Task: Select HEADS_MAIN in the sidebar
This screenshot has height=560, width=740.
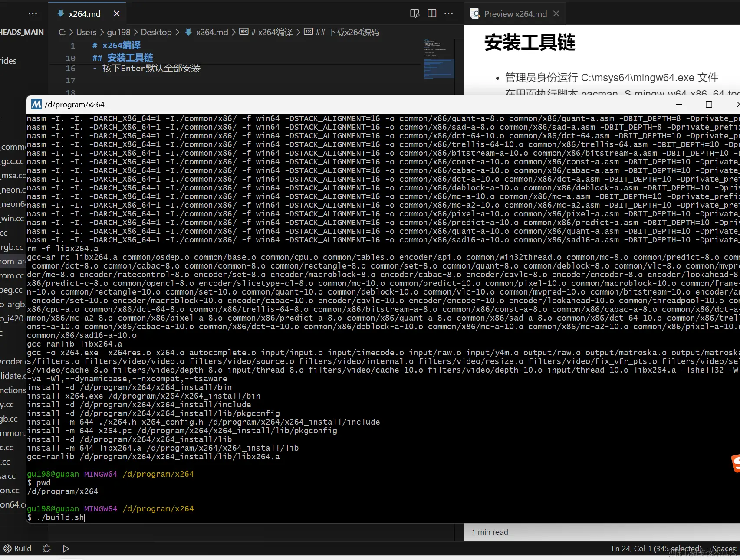Action: [x=22, y=32]
